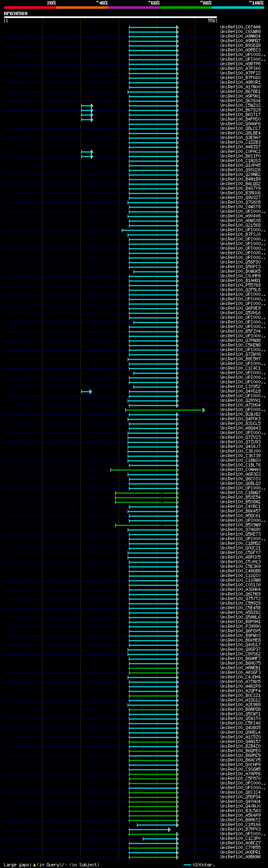The image size is (268, 868).
Task: Select label UniRef100_A1YN00
Action: (x=240, y=87)
